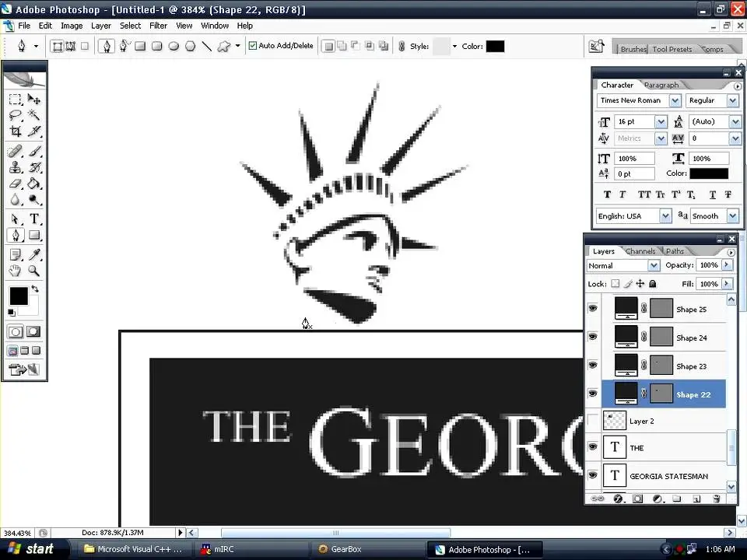
Task: Switch to Quick Mask mode
Action: [33, 332]
